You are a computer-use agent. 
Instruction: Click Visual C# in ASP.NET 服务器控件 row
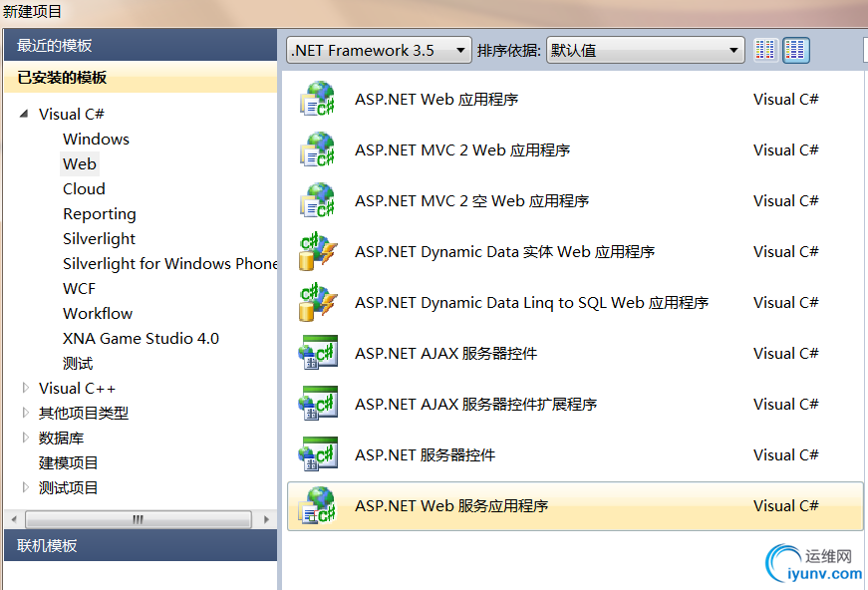(786, 454)
